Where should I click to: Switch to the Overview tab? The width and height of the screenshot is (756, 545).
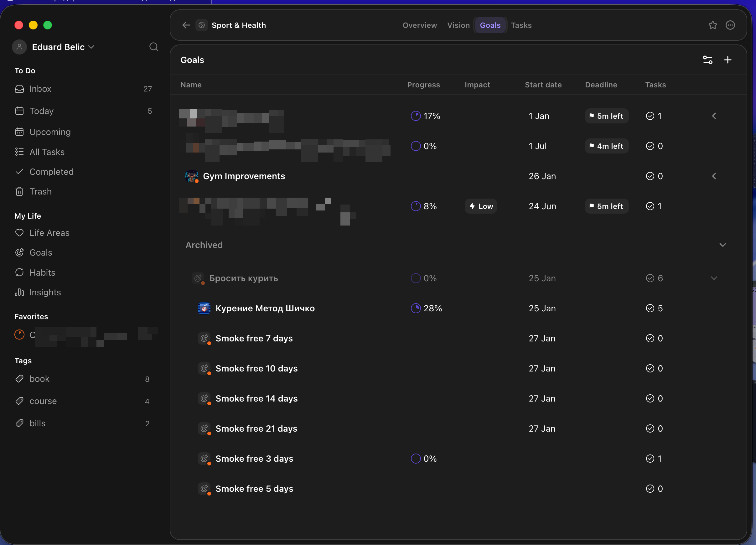(420, 25)
